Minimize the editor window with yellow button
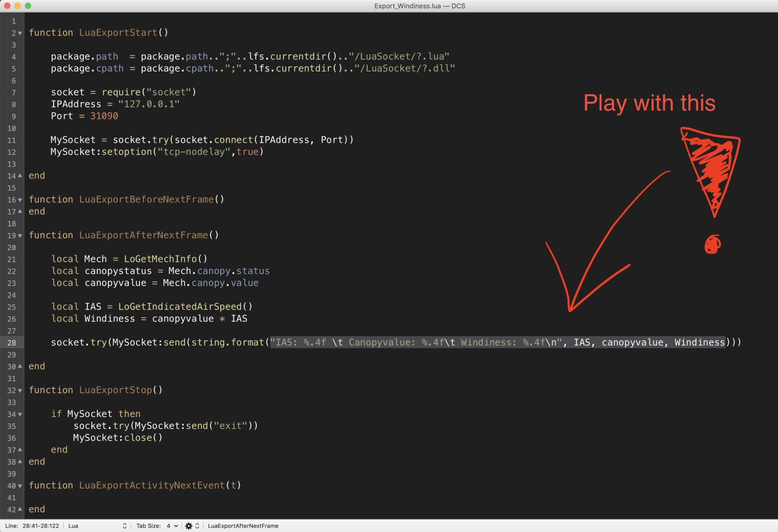778x532 pixels. coord(18,6)
